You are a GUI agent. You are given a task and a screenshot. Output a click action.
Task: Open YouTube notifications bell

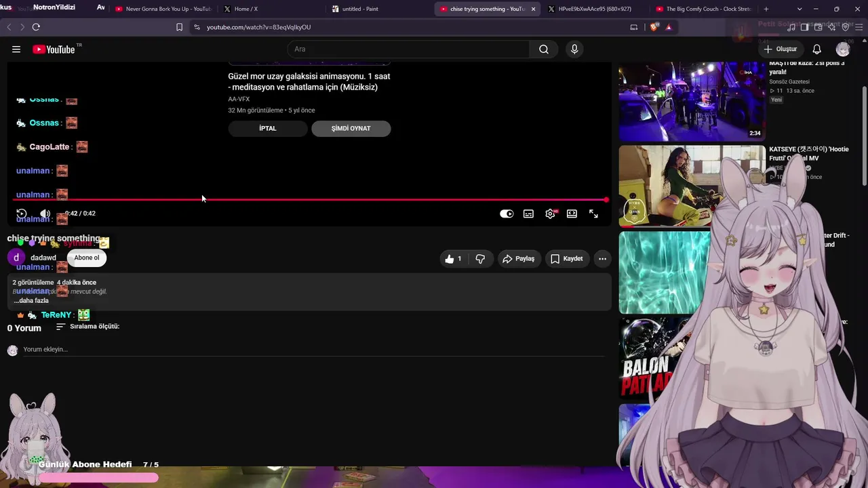pyautogui.click(x=817, y=49)
